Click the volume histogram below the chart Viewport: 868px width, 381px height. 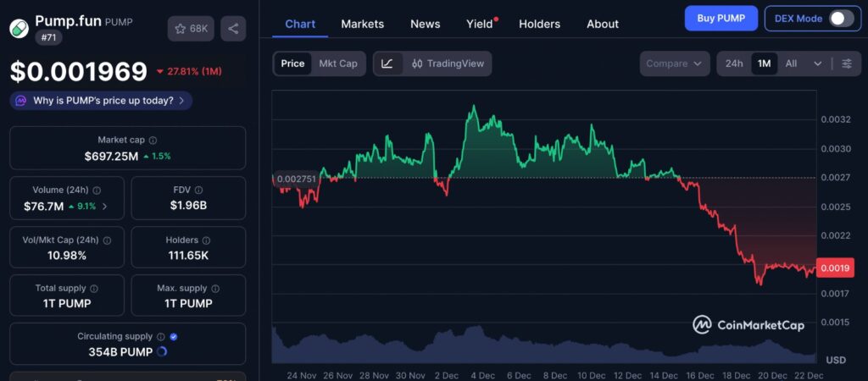[x=544, y=346]
